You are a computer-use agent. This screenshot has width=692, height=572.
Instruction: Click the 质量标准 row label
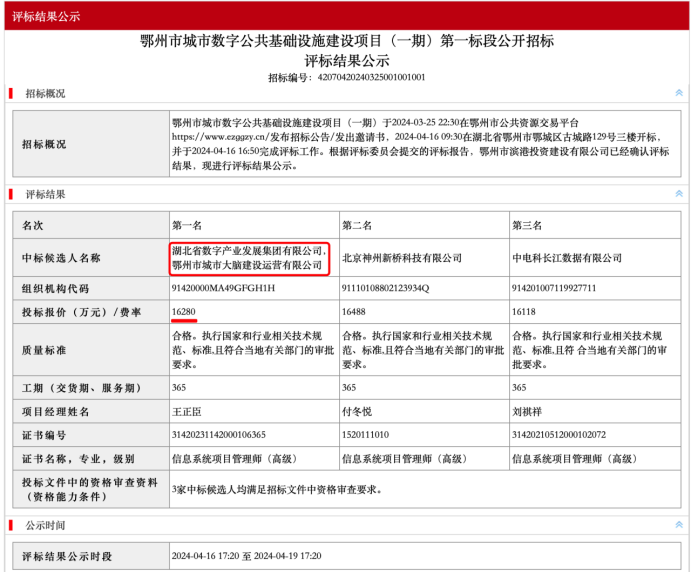pyautogui.click(x=44, y=350)
